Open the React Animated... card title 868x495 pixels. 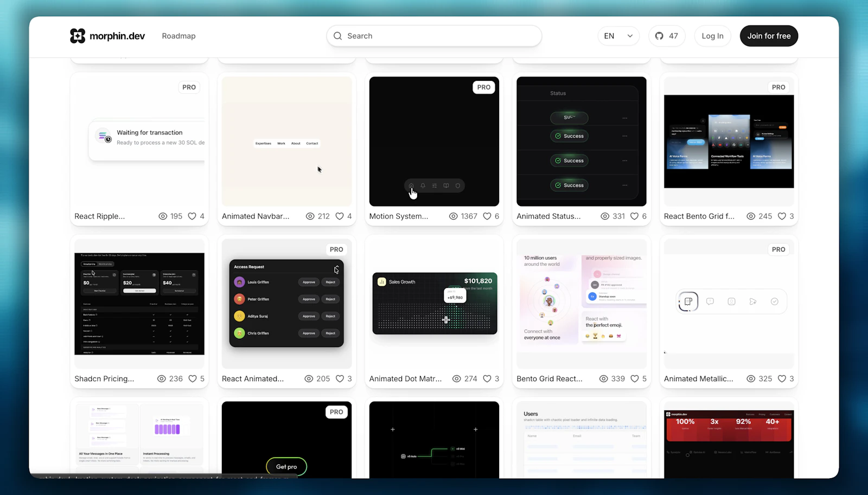(x=253, y=379)
